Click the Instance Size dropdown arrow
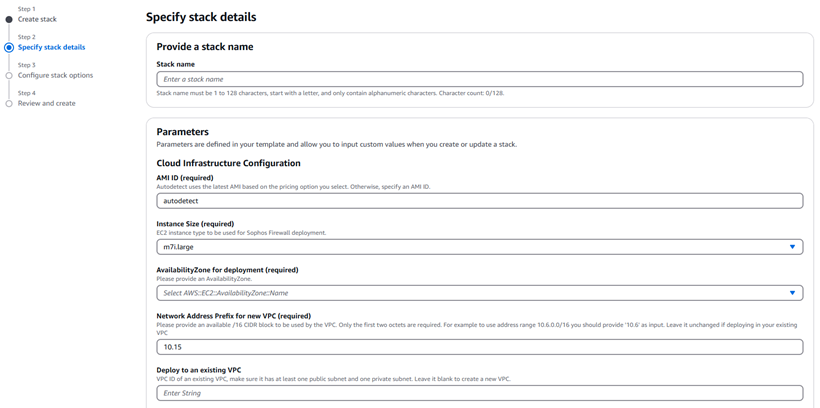Screen dimensions: 820x408 tap(793, 247)
